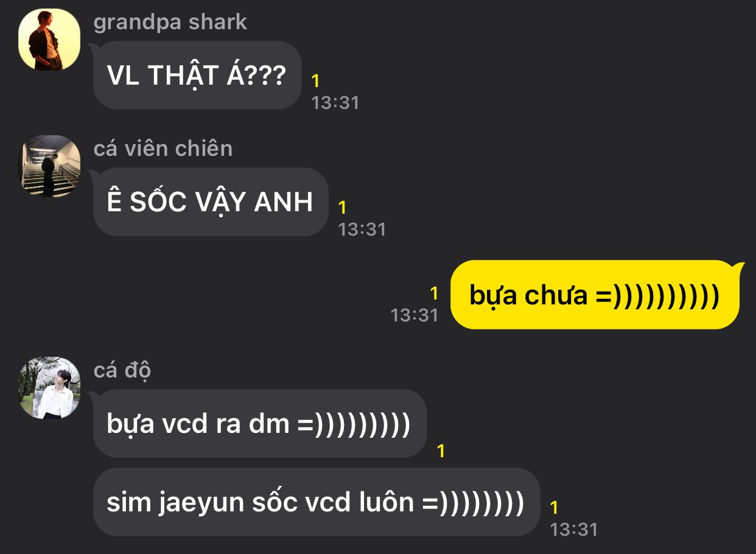Tap unread count beside "VL THẬT Á???"
Viewport: 756px width, 554px height.
click(315, 81)
